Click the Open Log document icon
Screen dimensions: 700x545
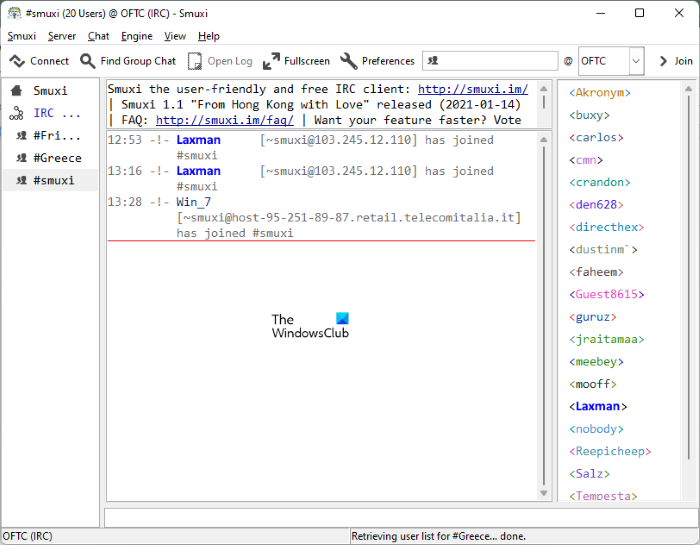tap(195, 61)
